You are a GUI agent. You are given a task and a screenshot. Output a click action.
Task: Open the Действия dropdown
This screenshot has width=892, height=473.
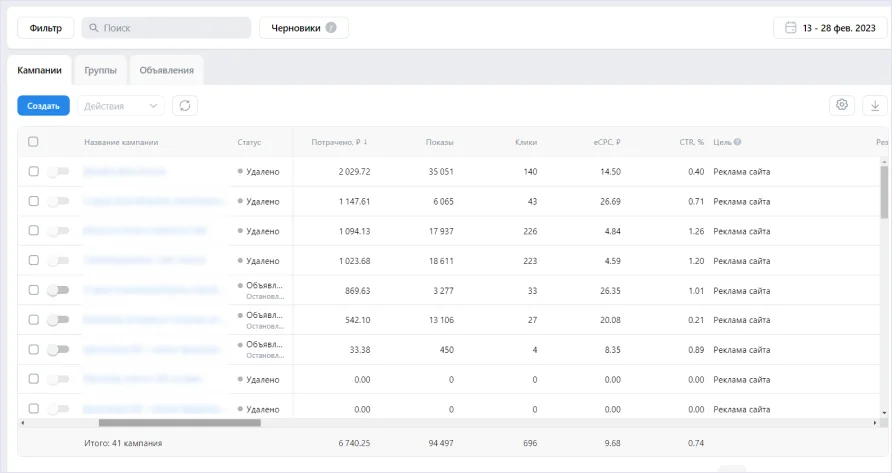(121, 106)
